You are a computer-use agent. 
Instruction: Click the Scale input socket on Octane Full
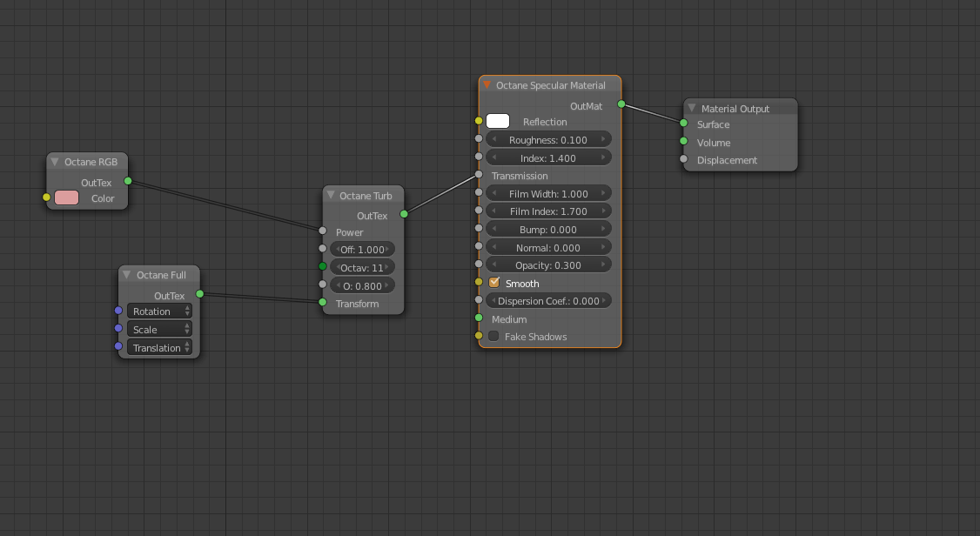click(x=118, y=329)
